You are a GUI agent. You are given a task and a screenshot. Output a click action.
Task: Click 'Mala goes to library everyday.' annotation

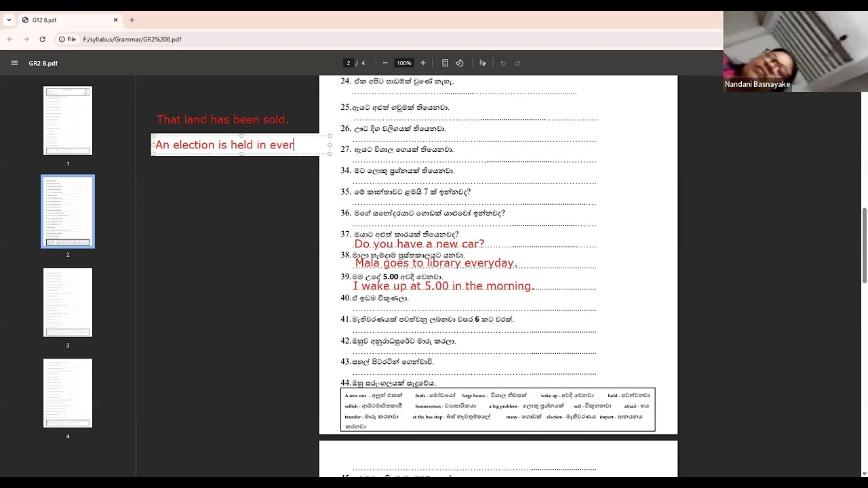pos(436,264)
